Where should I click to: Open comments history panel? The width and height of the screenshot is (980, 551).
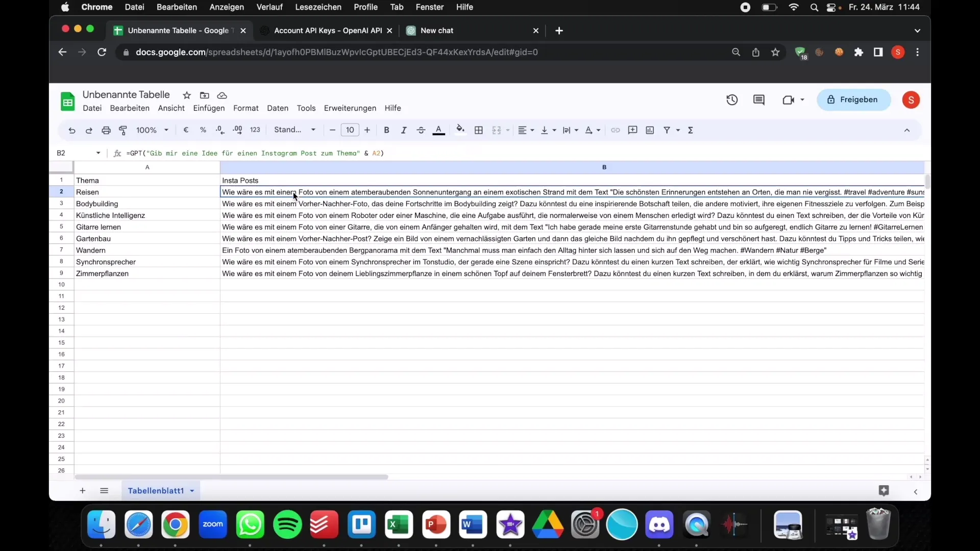click(x=759, y=100)
